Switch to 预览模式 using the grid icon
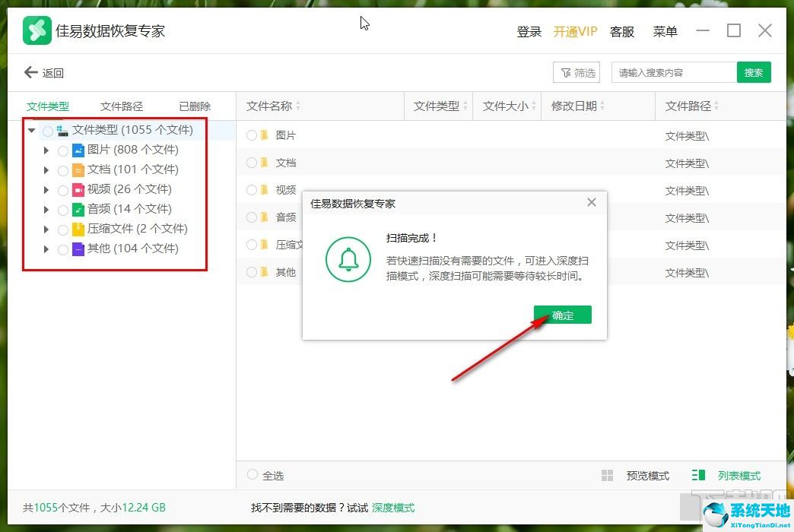Screen dimensions: 794x532 pos(608,475)
